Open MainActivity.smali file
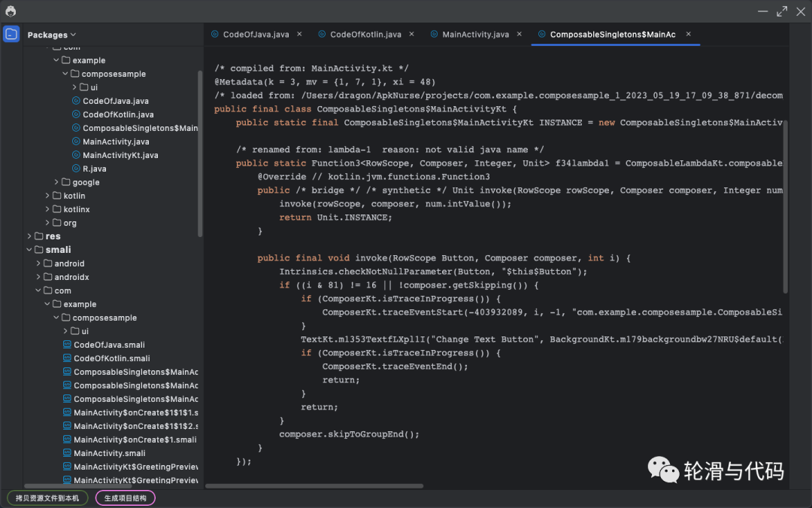The image size is (812, 508). point(109,453)
